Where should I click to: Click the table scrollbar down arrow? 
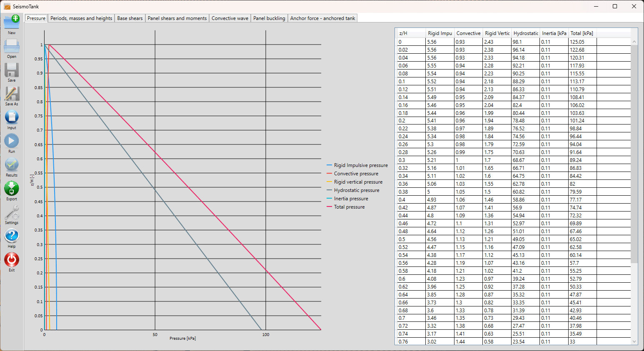point(634,341)
